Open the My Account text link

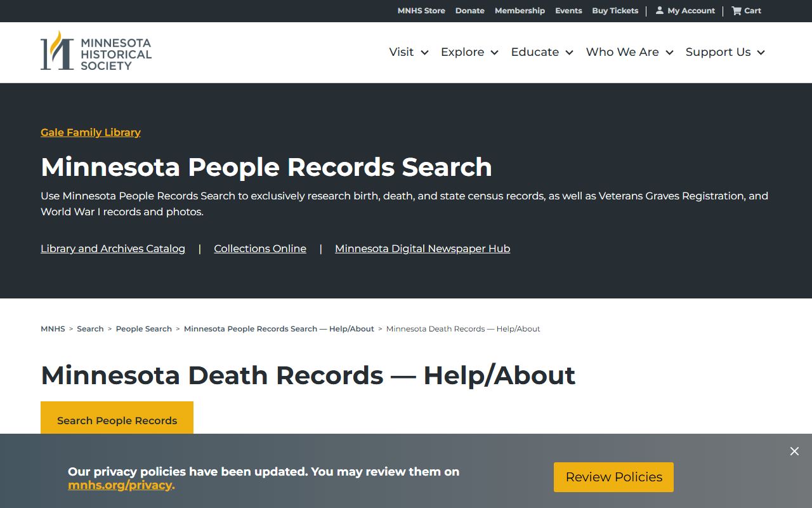[691, 11]
